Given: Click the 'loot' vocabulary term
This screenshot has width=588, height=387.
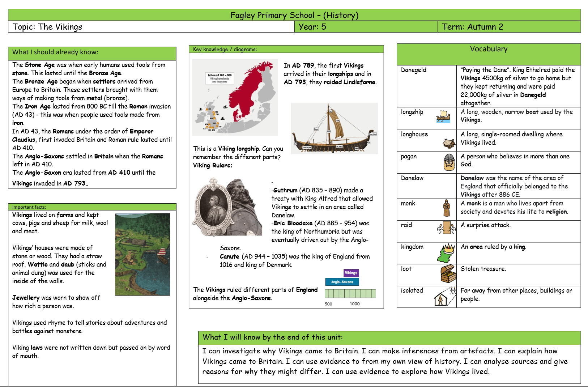Looking at the screenshot, I should pyautogui.click(x=406, y=269).
